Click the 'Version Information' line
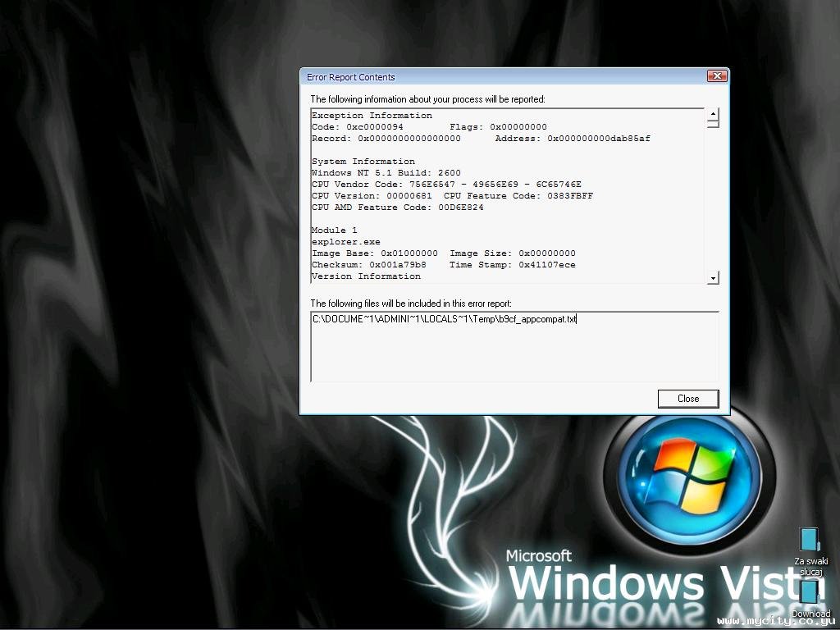Screen dimensions: 840x630 [366, 276]
